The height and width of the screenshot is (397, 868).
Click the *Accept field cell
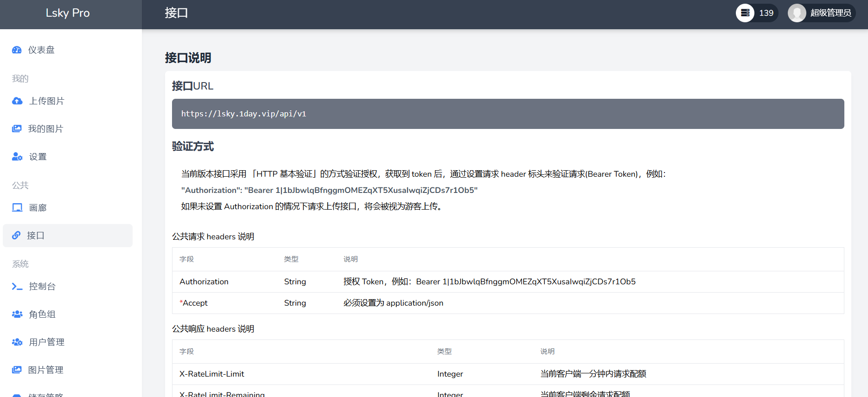tap(194, 303)
